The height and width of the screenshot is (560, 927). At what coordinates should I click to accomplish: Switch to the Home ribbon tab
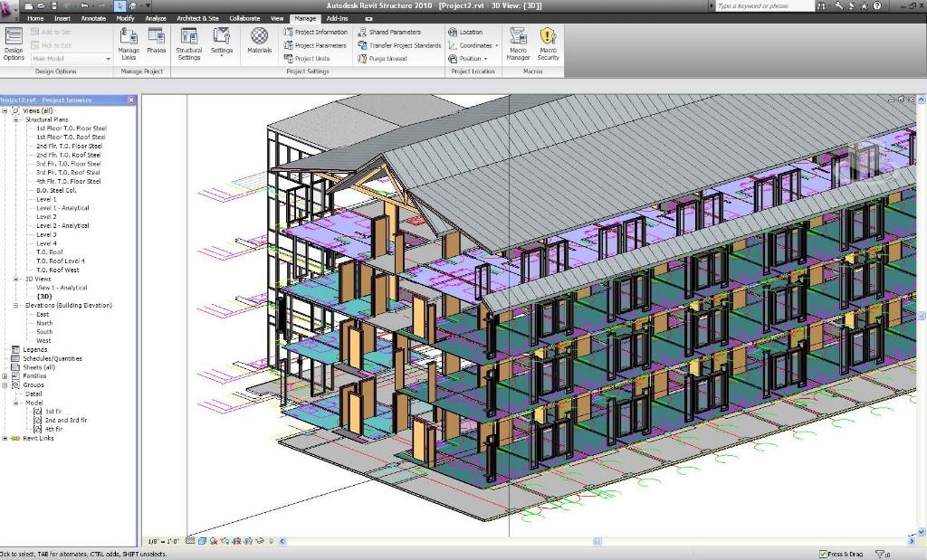[35, 18]
